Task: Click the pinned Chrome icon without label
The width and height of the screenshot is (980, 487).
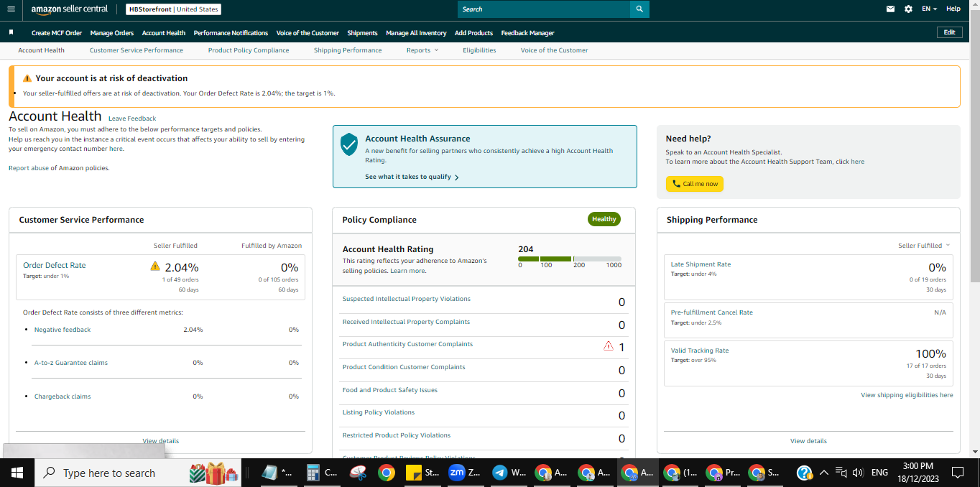Action: [387, 473]
